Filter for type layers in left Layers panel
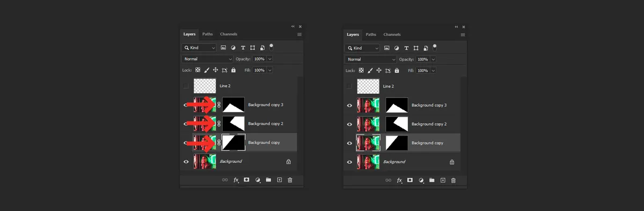This screenshot has height=211, width=644. [243, 48]
